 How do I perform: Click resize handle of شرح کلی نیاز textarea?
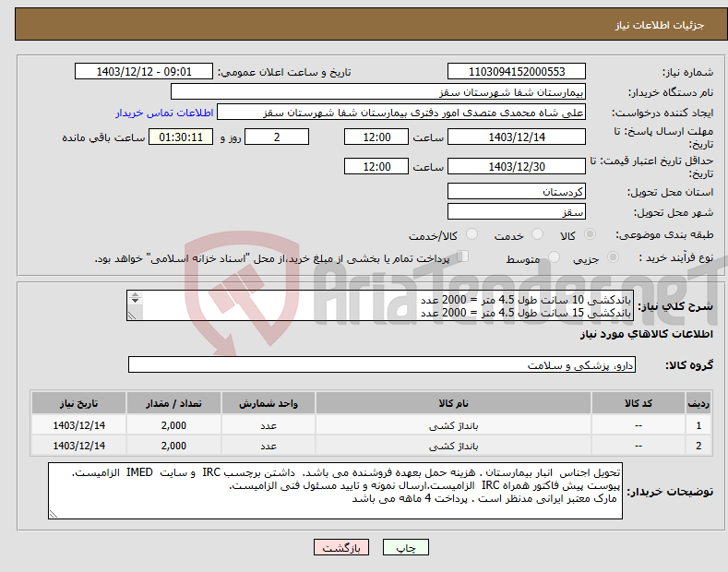point(132,316)
